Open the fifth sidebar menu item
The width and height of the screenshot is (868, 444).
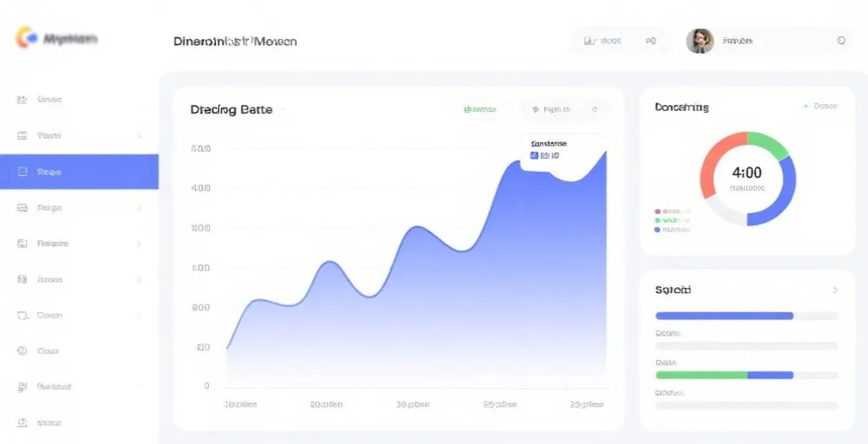point(79,244)
